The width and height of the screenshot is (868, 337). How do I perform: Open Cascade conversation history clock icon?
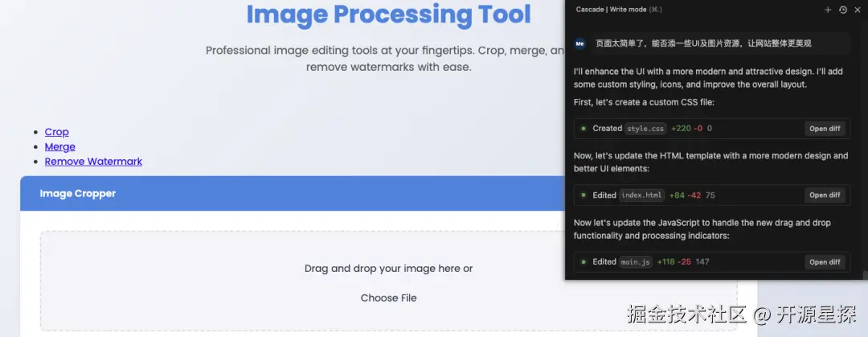[x=842, y=10]
